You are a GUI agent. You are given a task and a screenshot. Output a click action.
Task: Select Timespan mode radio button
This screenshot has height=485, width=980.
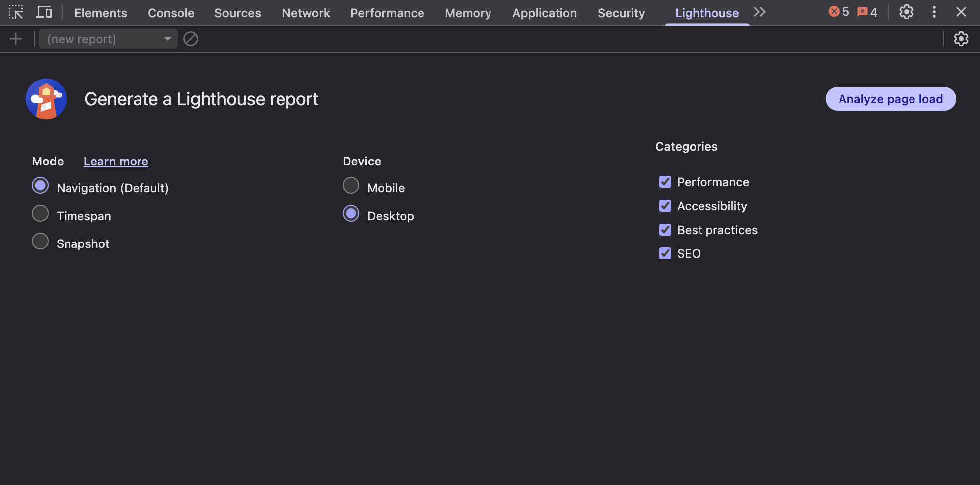pyautogui.click(x=40, y=214)
